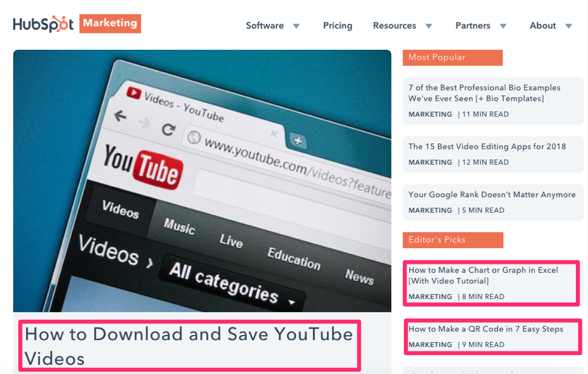Expand the Software dropdown arrow

pyautogui.click(x=296, y=26)
